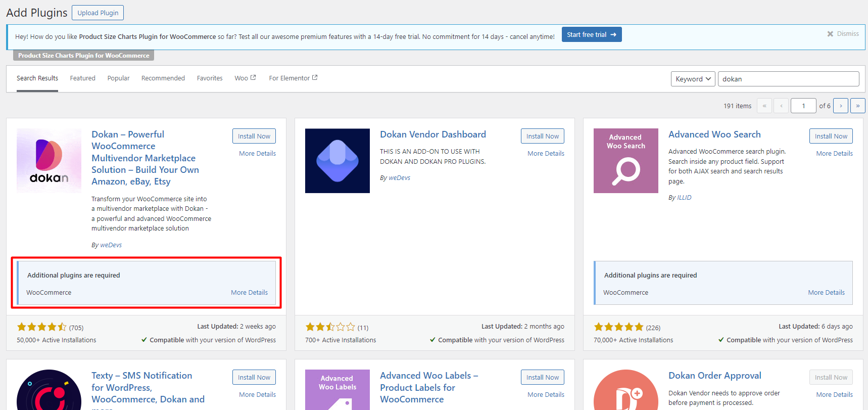This screenshot has width=868, height=410.
Task: Open the Keyword search type dropdown
Action: [693, 79]
